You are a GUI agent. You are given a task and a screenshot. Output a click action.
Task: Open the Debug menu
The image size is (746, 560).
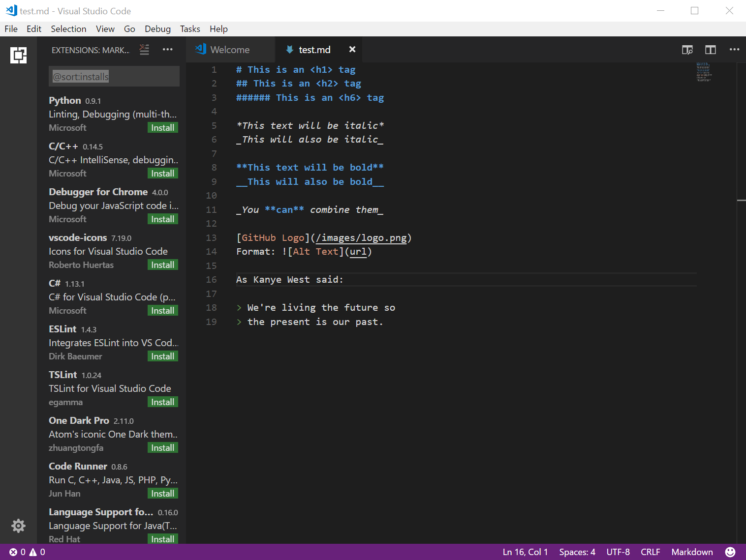(157, 29)
